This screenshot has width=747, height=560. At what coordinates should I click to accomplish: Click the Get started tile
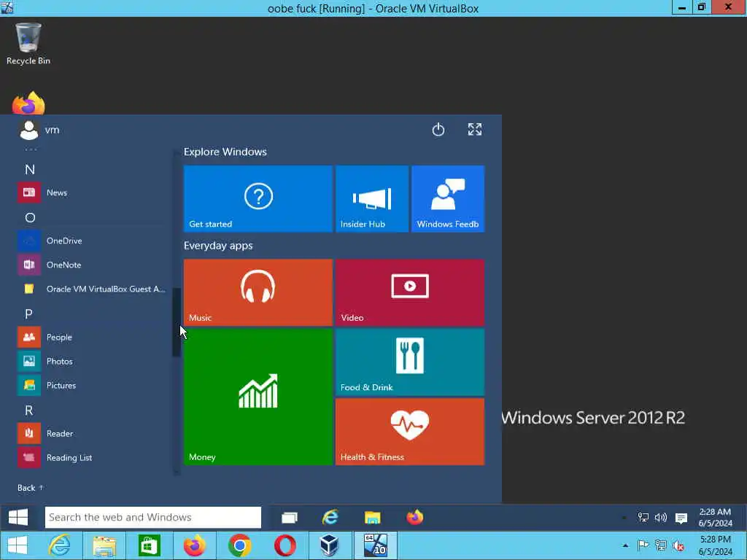(x=258, y=198)
